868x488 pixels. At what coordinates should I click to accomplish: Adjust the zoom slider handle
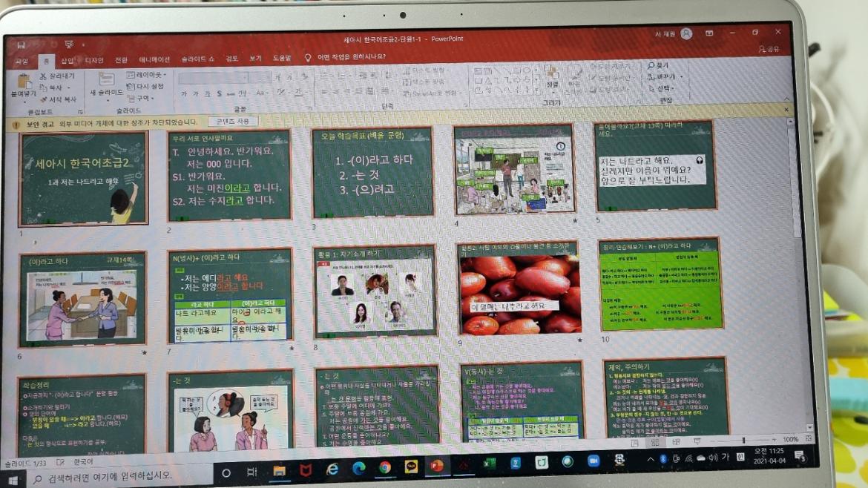pos(743,441)
